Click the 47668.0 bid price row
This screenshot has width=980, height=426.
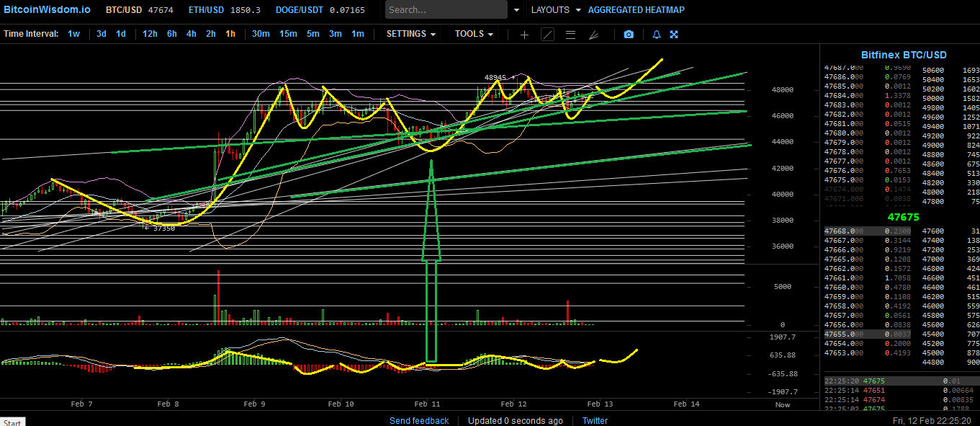(x=867, y=231)
